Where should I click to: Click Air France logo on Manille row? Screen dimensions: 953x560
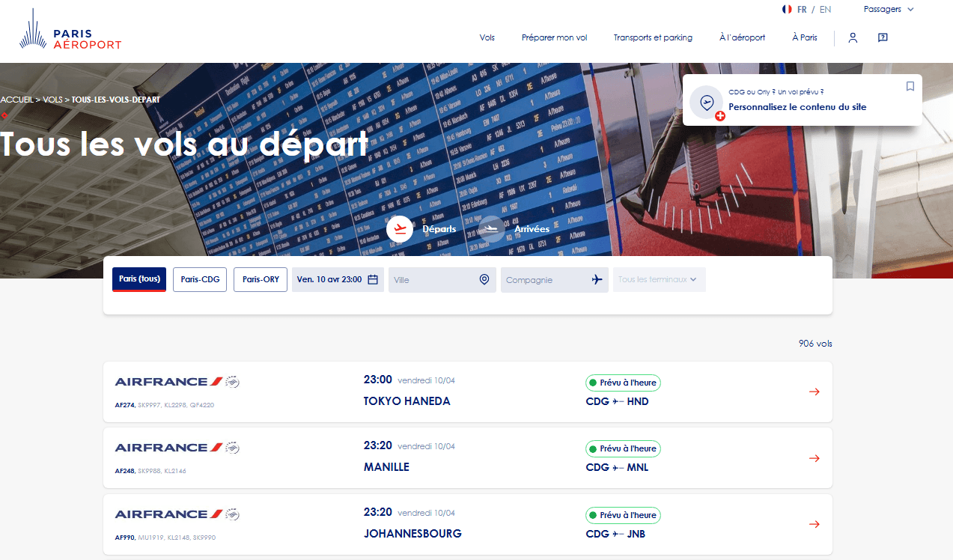(168, 448)
